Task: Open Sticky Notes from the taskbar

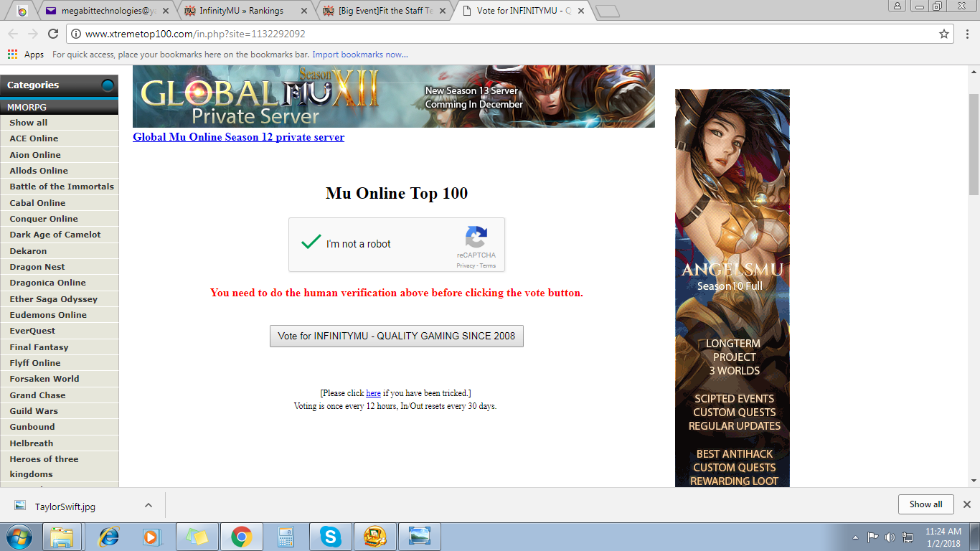Action: tap(196, 537)
